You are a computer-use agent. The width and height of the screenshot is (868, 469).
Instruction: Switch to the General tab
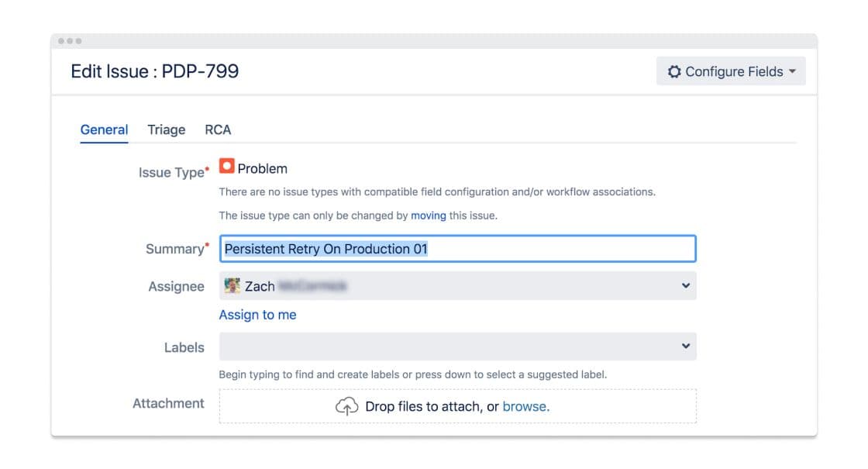point(104,129)
